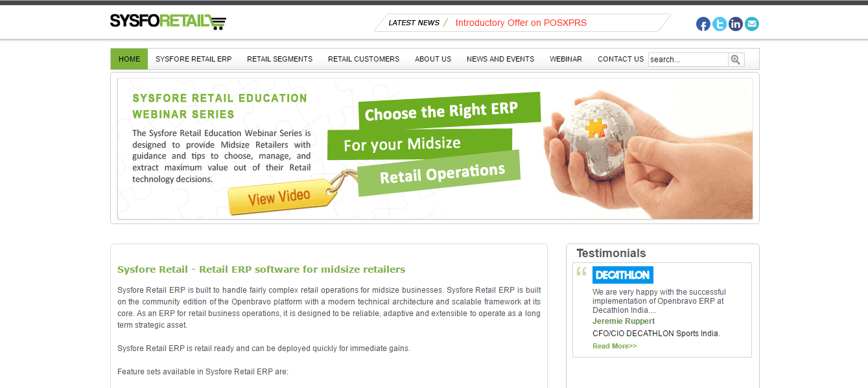The image size is (868, 388).
Task: Click the Sysfore Retail Education Webinar Series title
Action: pos(220,106)
